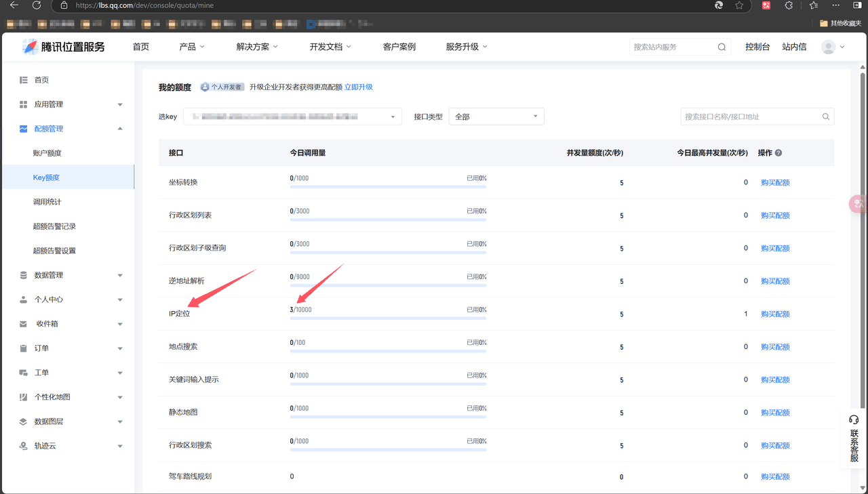Click the IP定位 usage progress bar
This screenshot has width=868, height=494.
[x=388, y=318]
